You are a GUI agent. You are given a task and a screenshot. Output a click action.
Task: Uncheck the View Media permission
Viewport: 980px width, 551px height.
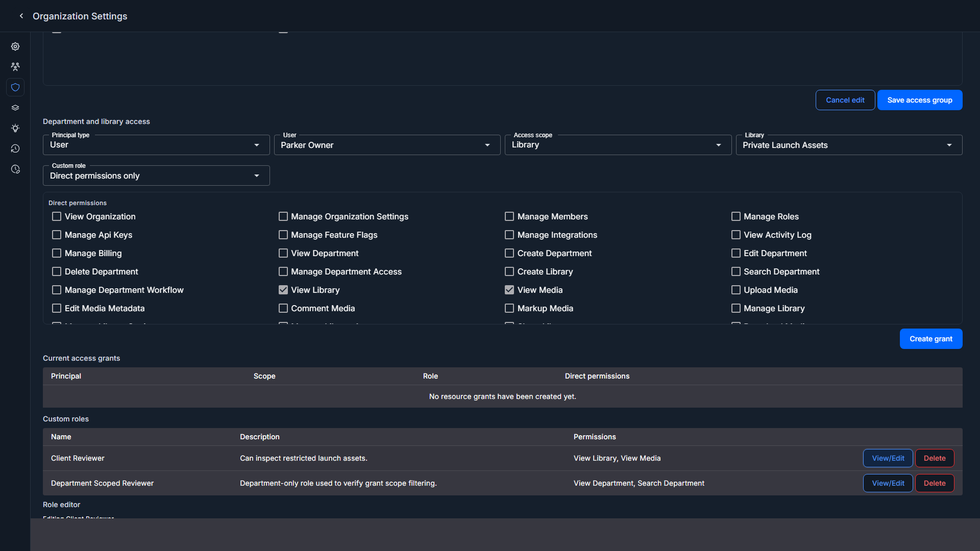[509, 290]
